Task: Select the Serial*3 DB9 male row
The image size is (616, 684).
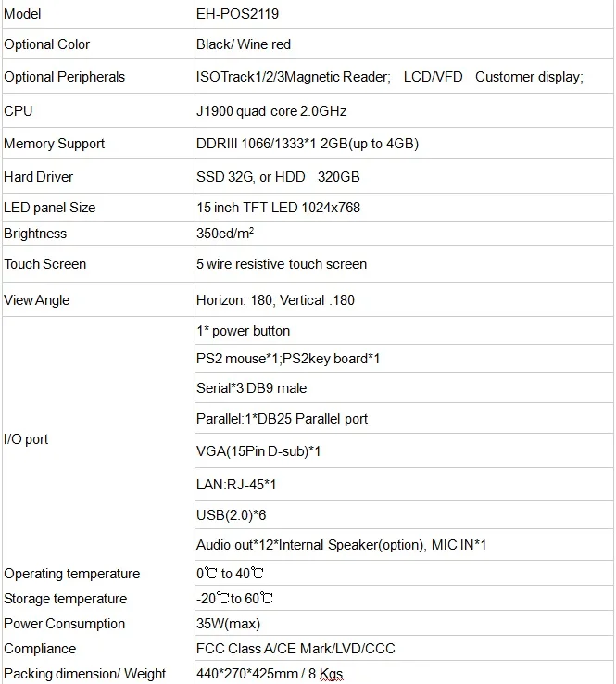Action: coord(404,387)
